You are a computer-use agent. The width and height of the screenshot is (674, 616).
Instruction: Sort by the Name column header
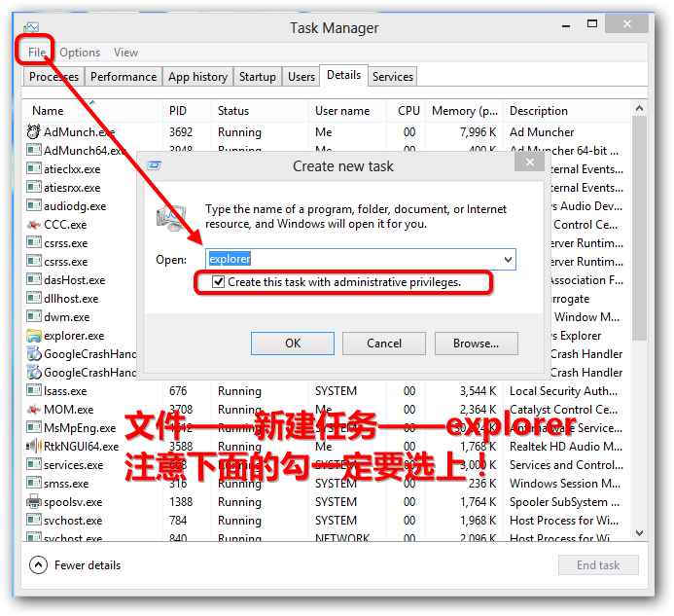click(92, 111)
